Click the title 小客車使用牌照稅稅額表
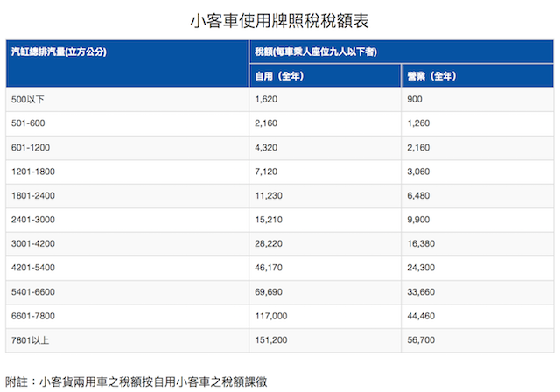The height and width of the screenshot is (392, 560). 279,18
